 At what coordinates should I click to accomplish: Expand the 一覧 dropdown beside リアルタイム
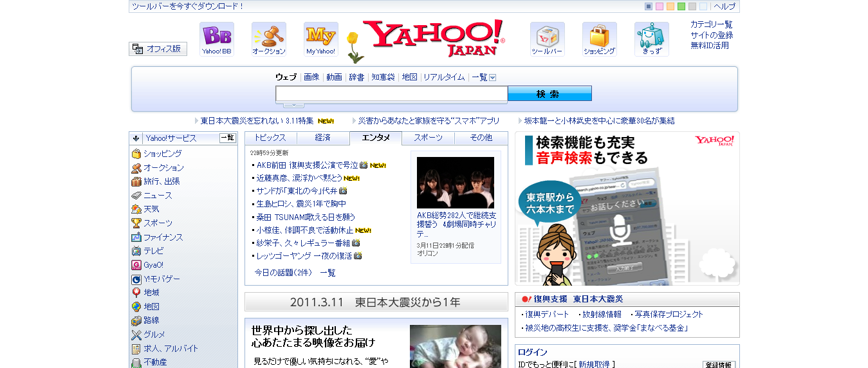(x=492, y=77)
